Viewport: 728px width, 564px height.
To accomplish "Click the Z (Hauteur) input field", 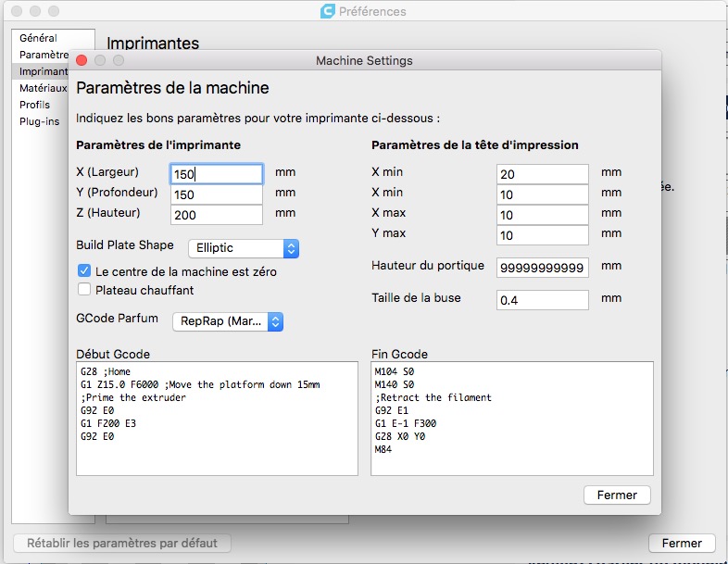I will pos(217,215).
